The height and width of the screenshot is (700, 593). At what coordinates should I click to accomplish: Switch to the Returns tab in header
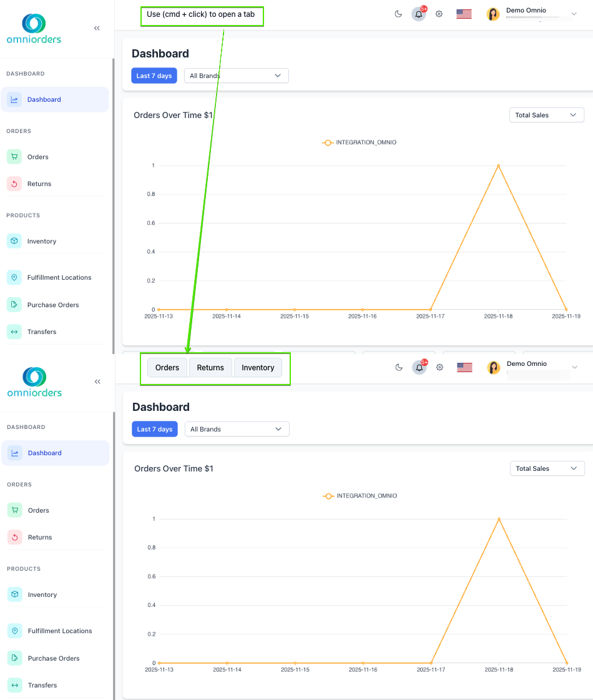210,367
